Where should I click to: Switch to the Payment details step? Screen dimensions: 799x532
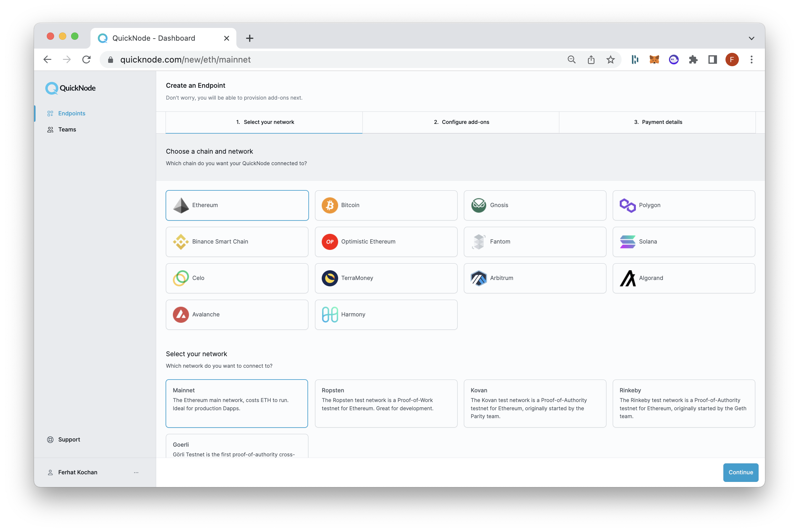tap(657, 122)
